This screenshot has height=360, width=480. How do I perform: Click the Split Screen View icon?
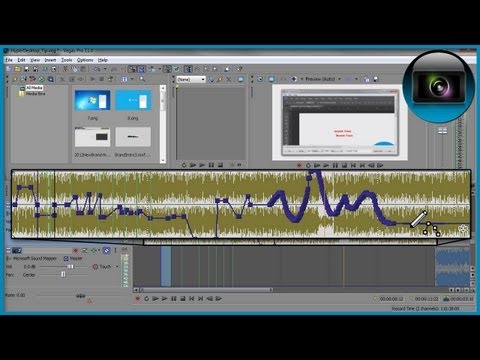pos(294,79)
